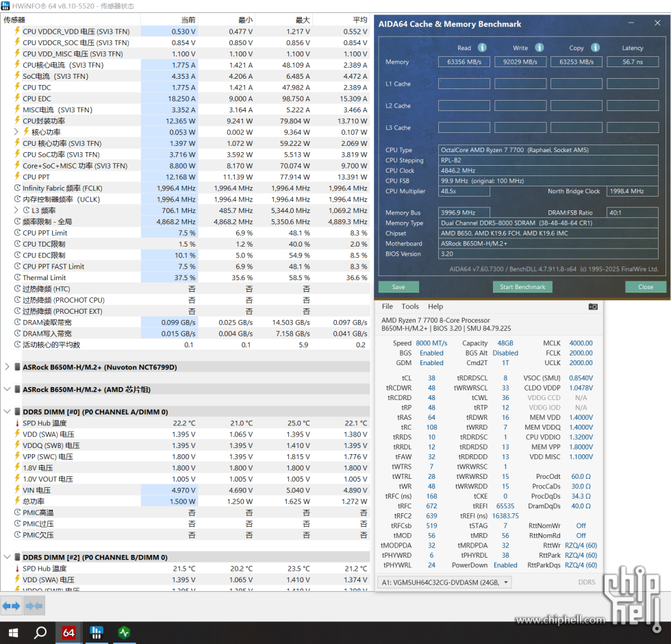Screen dimensions: 671x644
Task: Click Start Benchmark button
Action: coord(522,287)
